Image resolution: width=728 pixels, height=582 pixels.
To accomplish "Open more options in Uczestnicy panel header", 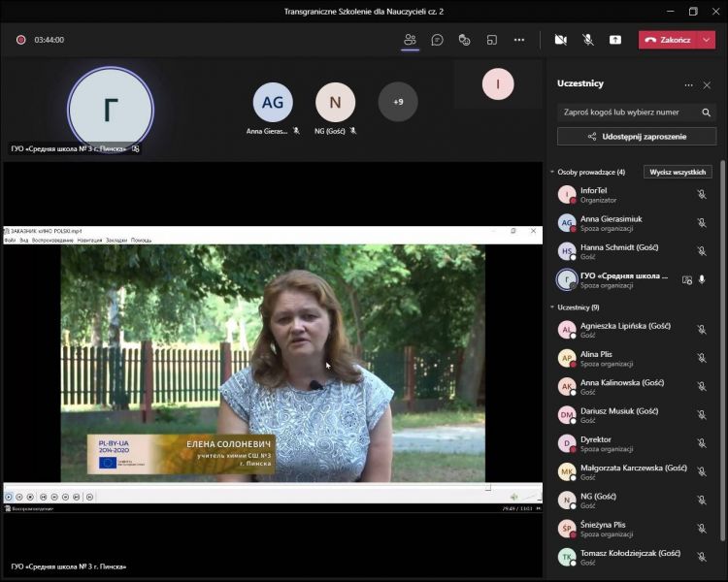I will click(688, 84).
